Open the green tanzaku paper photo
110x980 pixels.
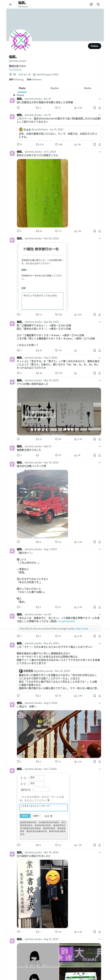tap(43, 193)
